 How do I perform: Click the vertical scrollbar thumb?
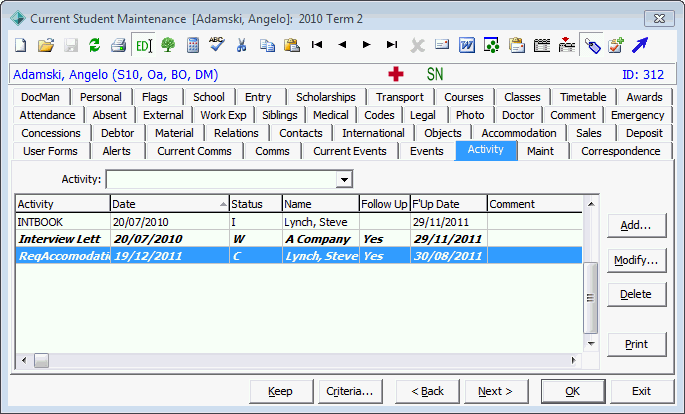coord(591,298)
